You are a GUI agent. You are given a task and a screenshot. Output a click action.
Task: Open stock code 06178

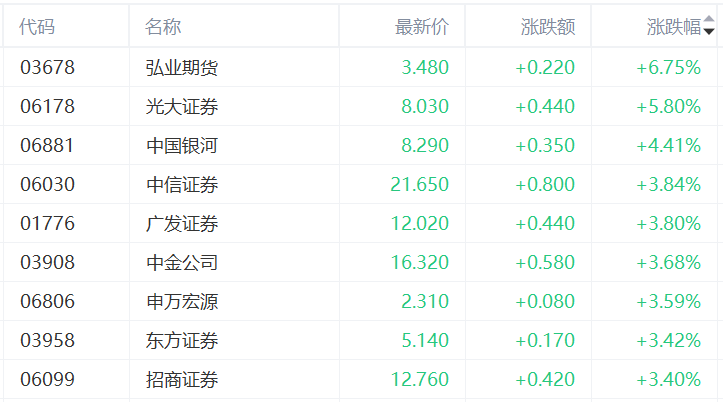point(47,106)
